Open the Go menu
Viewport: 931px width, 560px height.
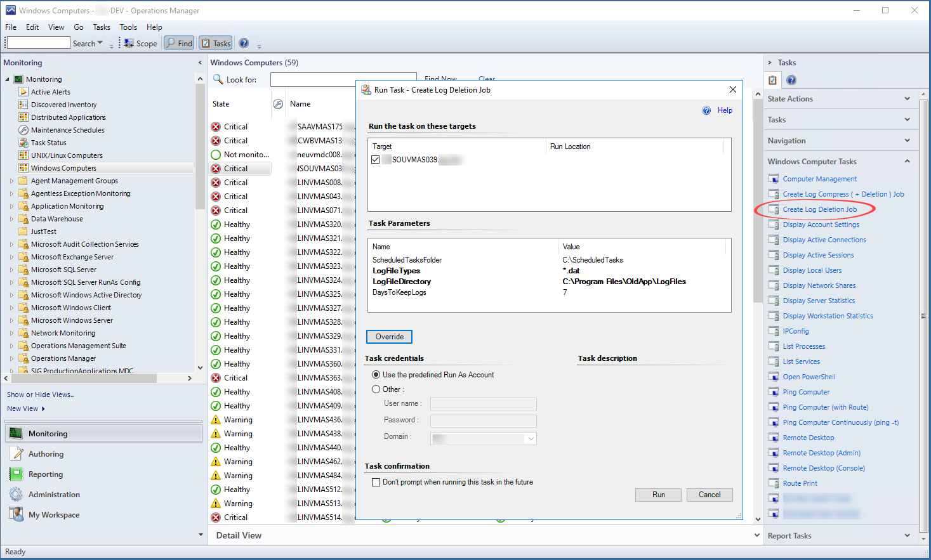79,27
